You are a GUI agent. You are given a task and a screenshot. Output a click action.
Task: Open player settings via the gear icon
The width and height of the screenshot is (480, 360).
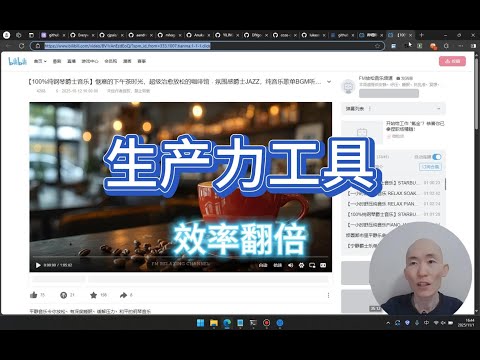[x=301, y=265]
